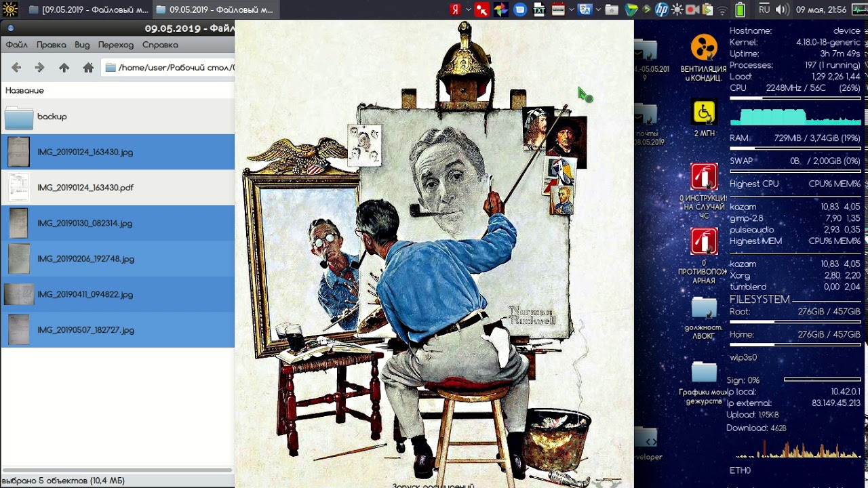Open the Файл menu

click(x=16, y=45)
